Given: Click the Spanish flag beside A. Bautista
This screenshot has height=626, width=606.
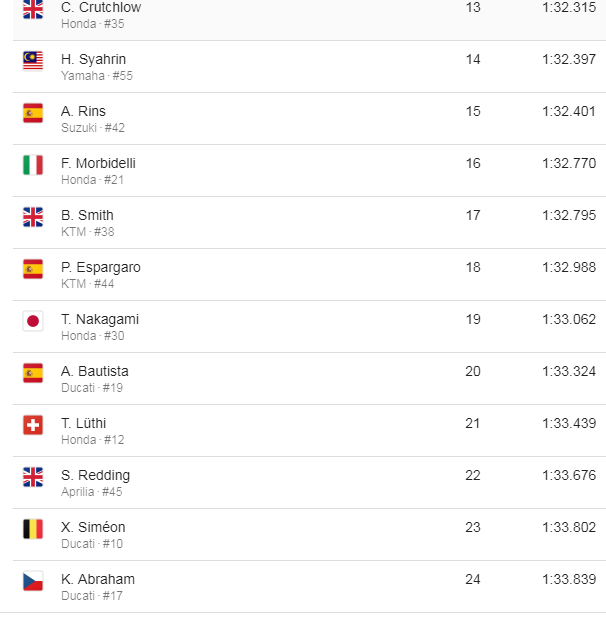Looking at the screenshot, I should pyautogui.click(x=33, y=373).
